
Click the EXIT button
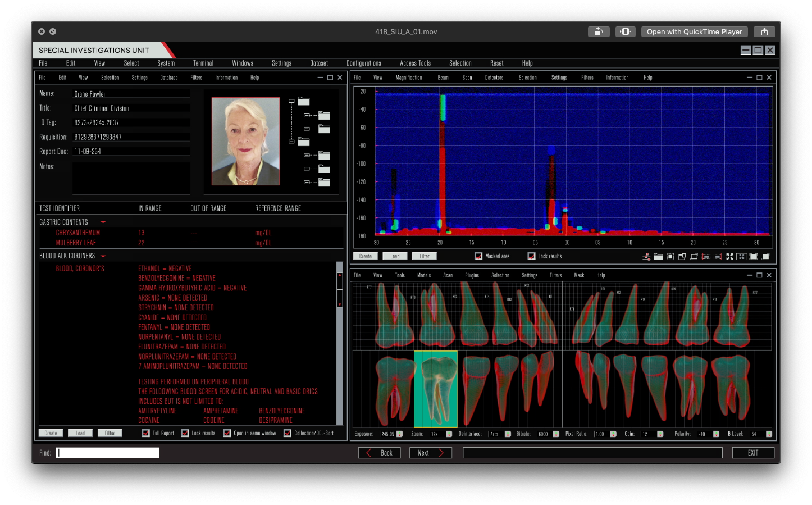tap(753, 453)
